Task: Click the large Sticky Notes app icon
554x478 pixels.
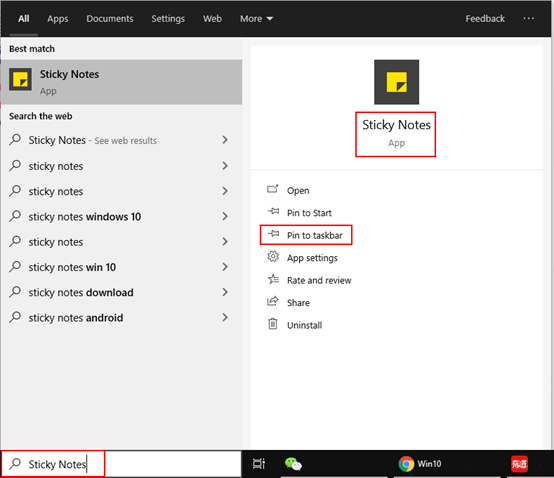Action: click(x=396, y=82)
